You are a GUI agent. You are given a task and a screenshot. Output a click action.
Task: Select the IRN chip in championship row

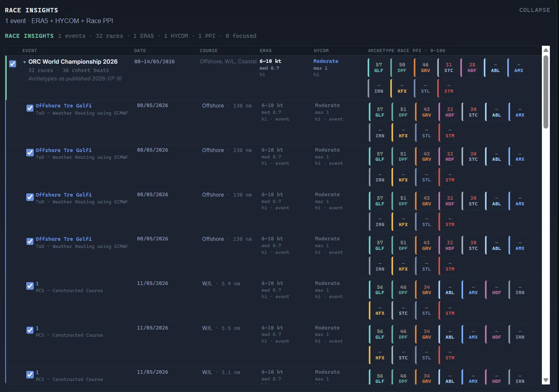click(378, 88)
